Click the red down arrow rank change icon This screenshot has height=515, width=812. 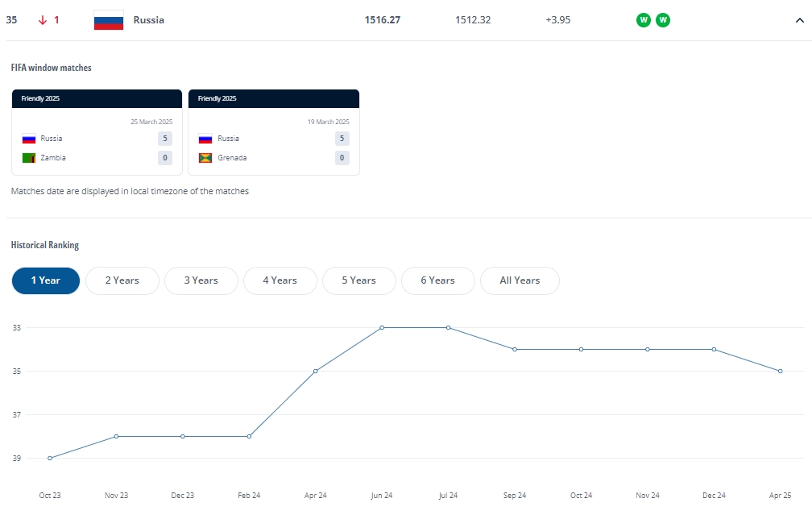click(43, 20)
